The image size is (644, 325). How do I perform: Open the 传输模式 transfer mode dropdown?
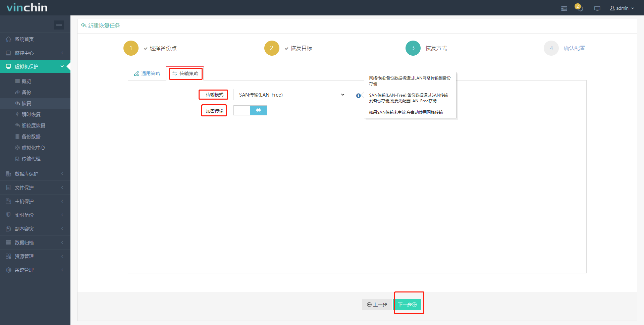[x=289, y=94]
